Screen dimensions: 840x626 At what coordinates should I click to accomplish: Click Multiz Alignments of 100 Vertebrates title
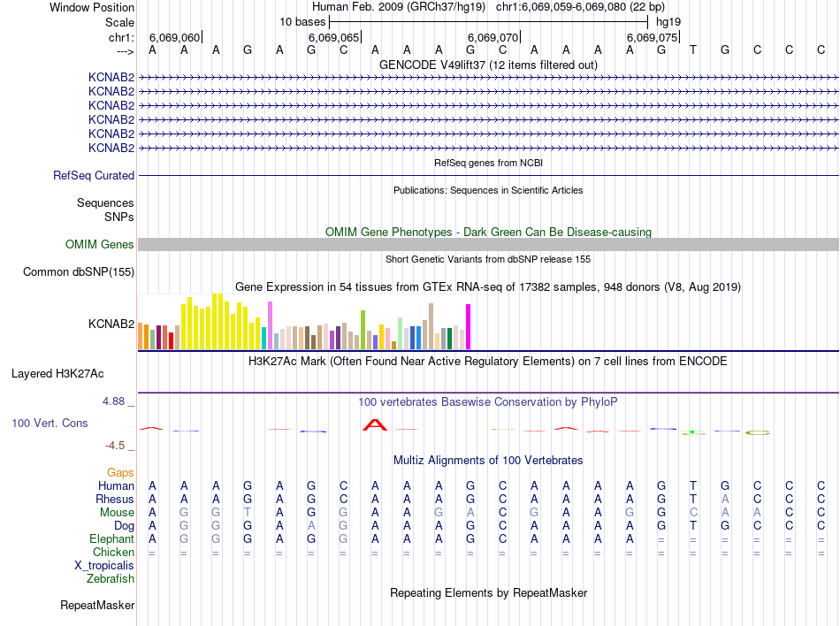pos(488,461)
